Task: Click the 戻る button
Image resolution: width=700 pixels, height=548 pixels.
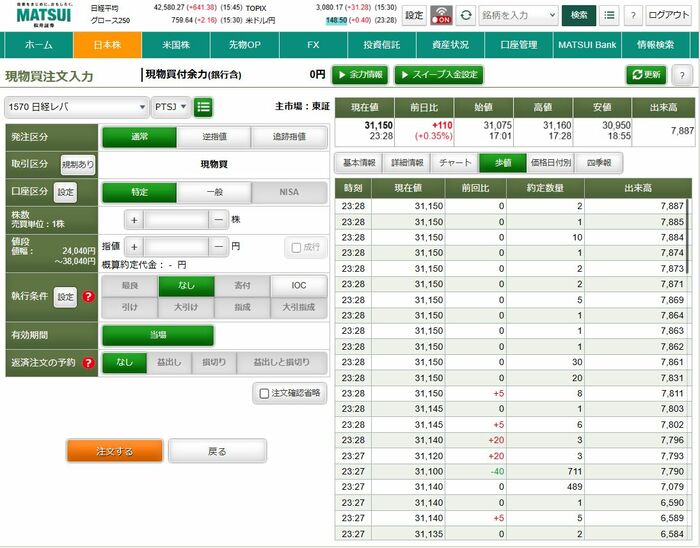Action: (217, 451)
